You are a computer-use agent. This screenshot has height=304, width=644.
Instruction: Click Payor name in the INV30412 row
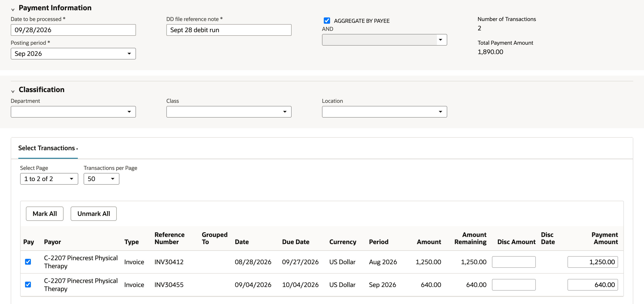(81, 262)
